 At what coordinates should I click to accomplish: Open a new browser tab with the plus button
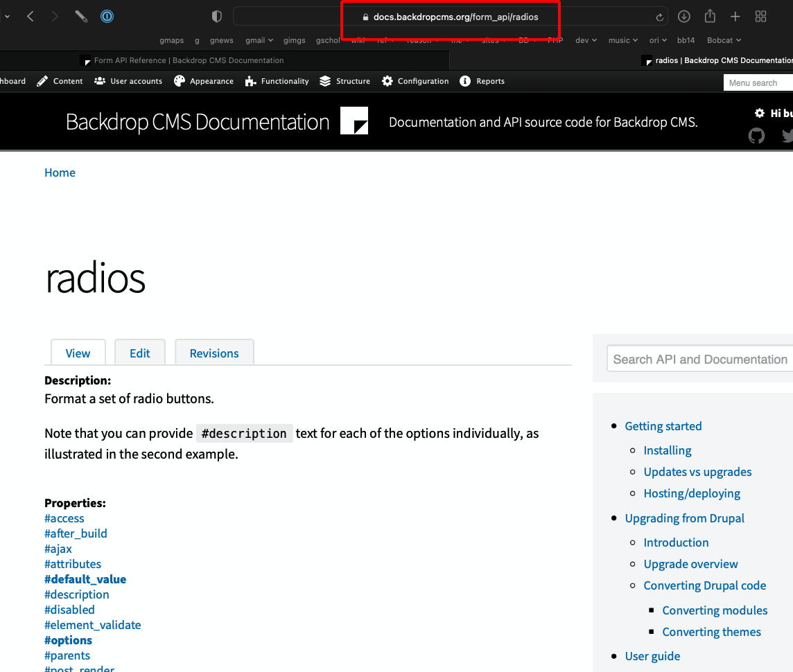click(734, 17)
